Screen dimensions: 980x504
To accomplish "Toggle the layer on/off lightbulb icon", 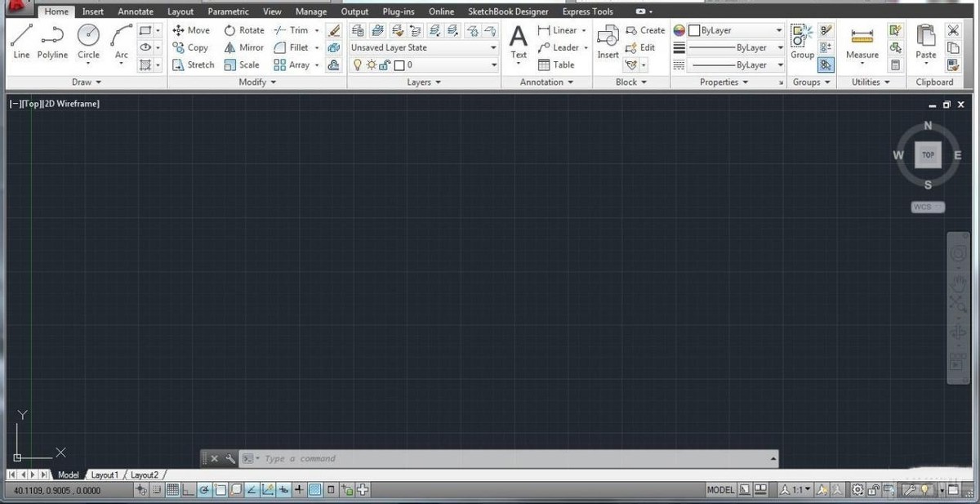I will point(357,65).
